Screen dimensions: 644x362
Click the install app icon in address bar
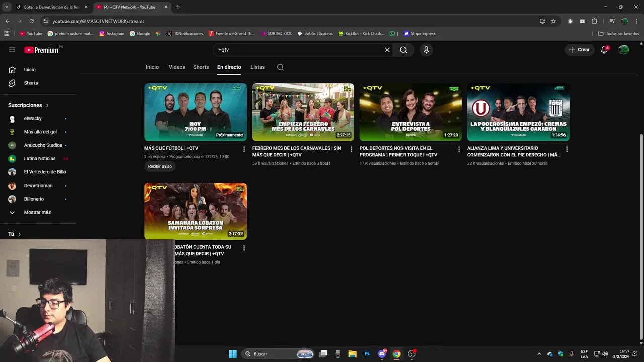pos(542,21)
